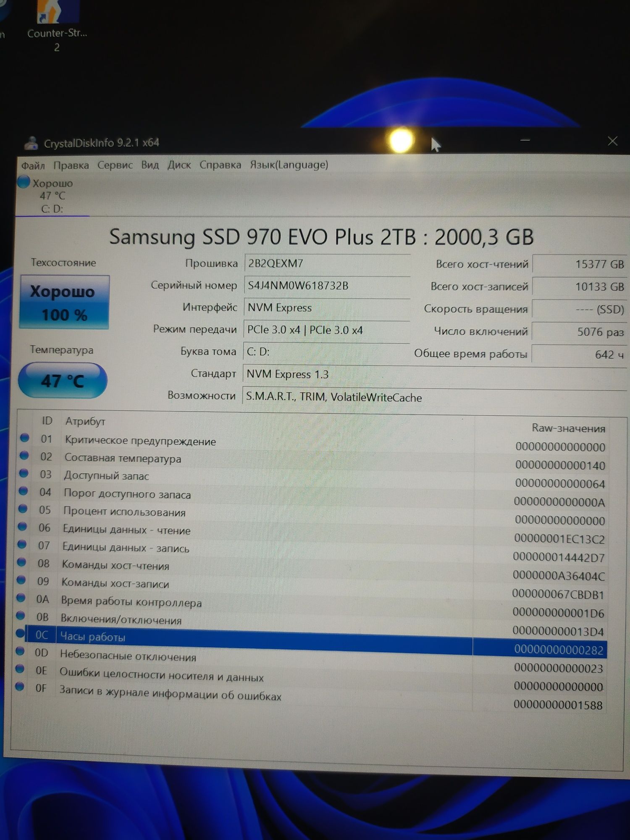Click the status dot for attribute 01

click(x=25, y=438)
